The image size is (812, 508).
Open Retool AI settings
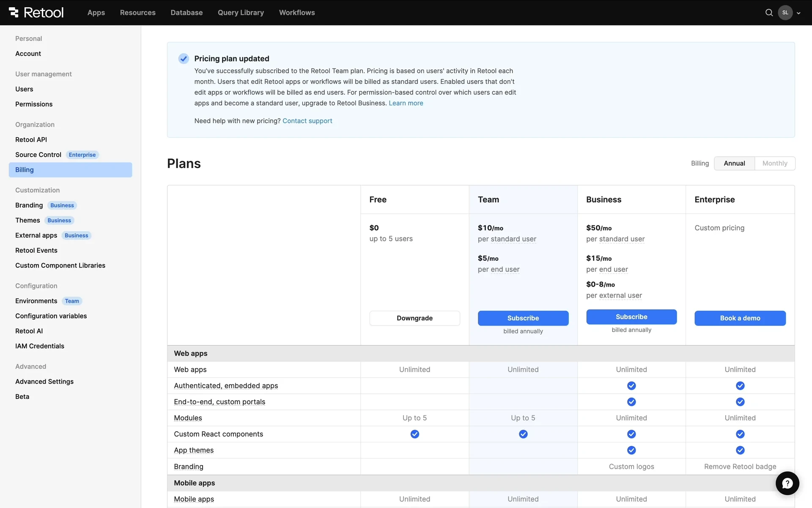point(29,331)
